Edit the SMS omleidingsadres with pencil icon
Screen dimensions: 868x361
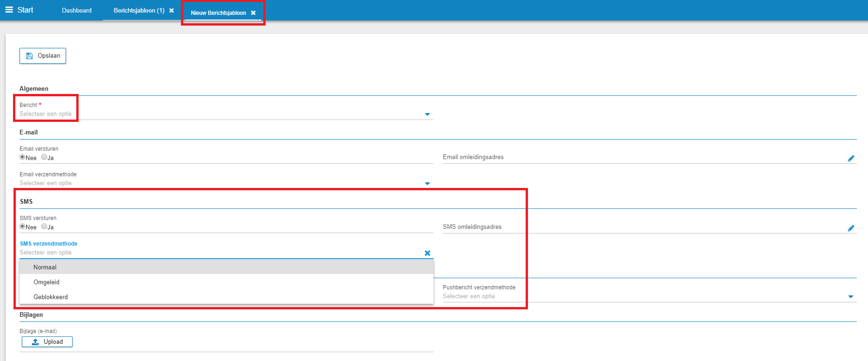click(851, 228)
